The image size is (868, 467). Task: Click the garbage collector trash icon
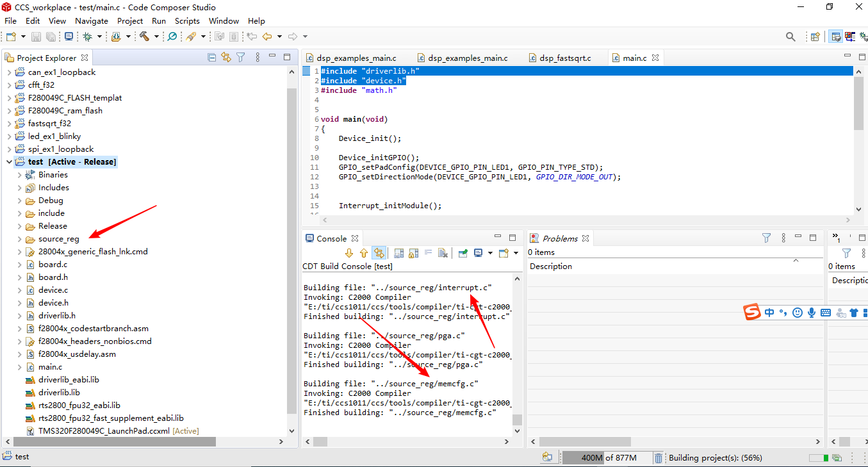659,458
